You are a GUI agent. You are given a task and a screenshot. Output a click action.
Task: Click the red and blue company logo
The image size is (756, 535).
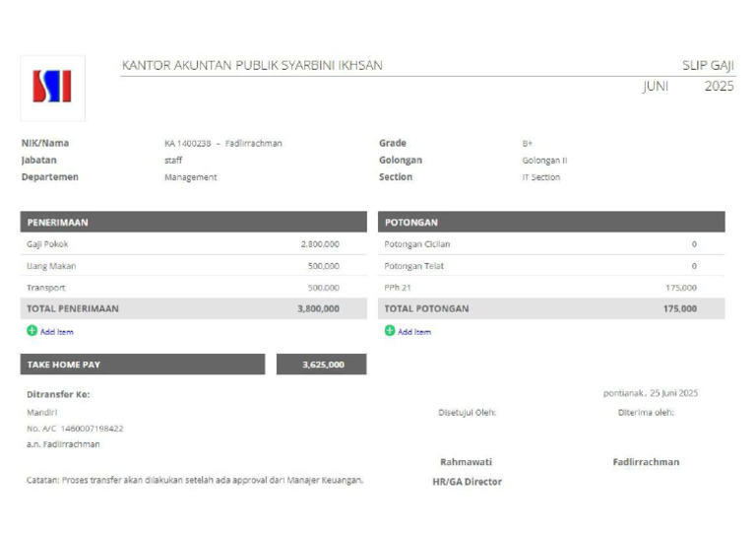click(x=52, y=88)
